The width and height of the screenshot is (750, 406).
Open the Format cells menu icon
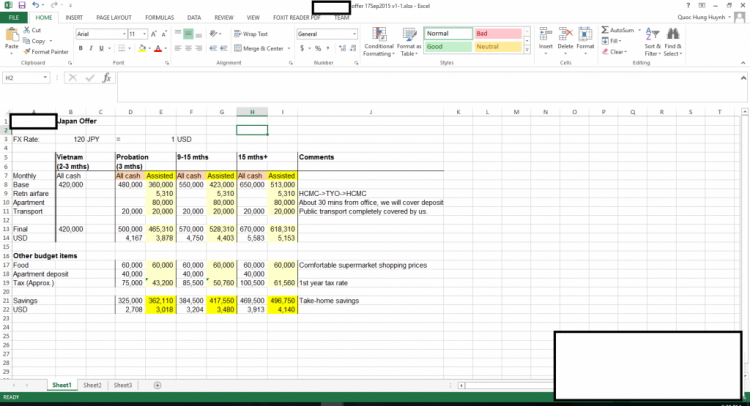pyautogui.click(x=585, y=35)
